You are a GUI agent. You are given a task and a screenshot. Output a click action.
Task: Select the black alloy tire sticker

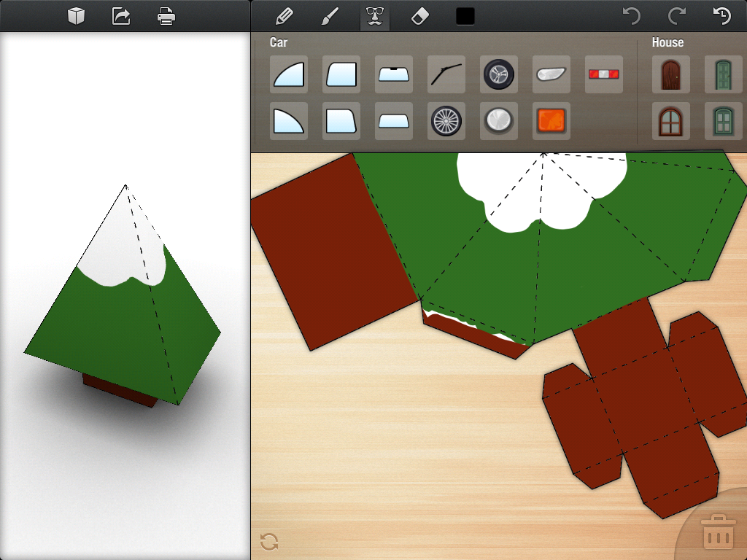499,74
